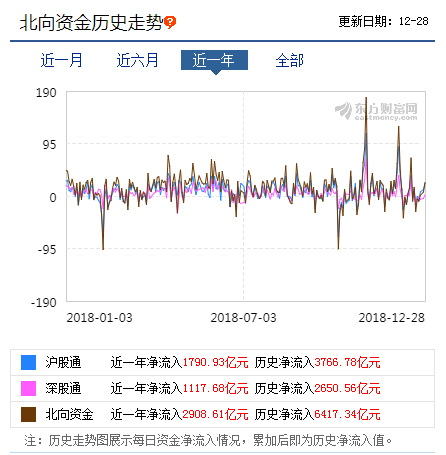446x455 pixels.
Task: Click the brown 北向资金 legend swatch
Action: coord(28,414)
